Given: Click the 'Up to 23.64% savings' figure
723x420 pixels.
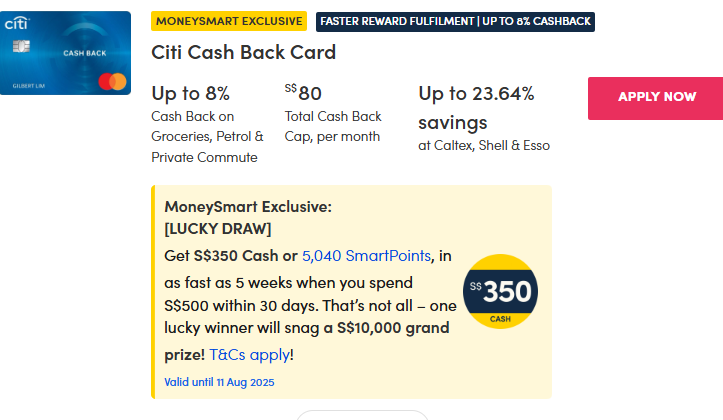Looking at the screenshot, I should pyautogui.click(x=476, y=108).
